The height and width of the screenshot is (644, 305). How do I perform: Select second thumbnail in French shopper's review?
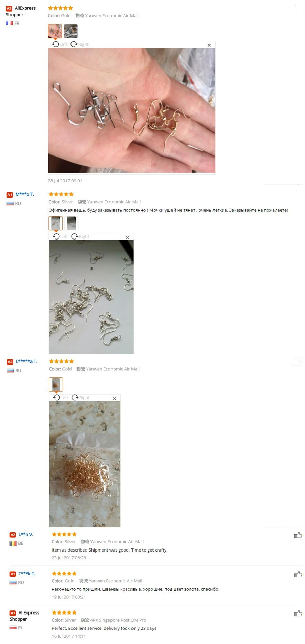click(x=70, y=31)
